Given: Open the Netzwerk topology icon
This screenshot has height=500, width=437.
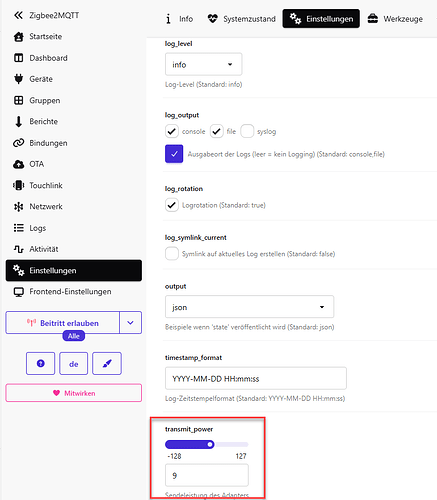Looking at the screenshot, I should coord(19,207).
